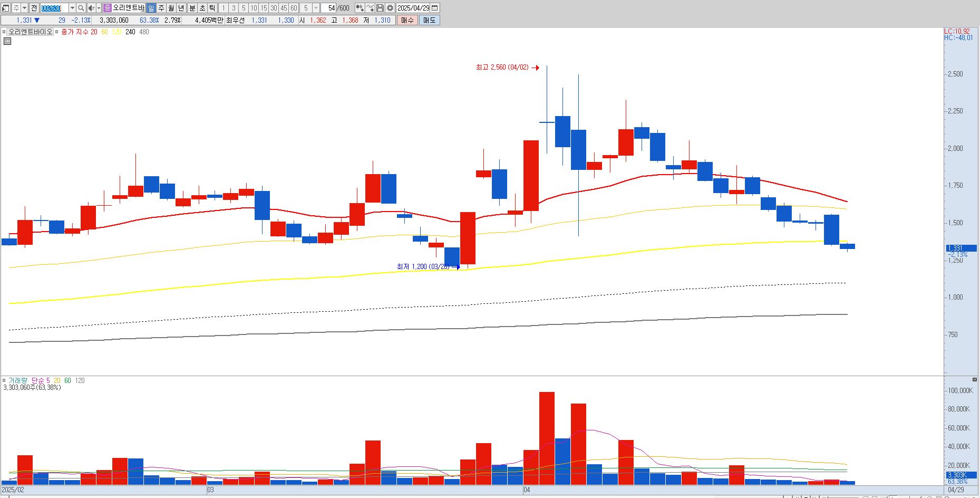980x498 pixels.
Task: Click the date field 2025/04/29
Action: point(413,8)
